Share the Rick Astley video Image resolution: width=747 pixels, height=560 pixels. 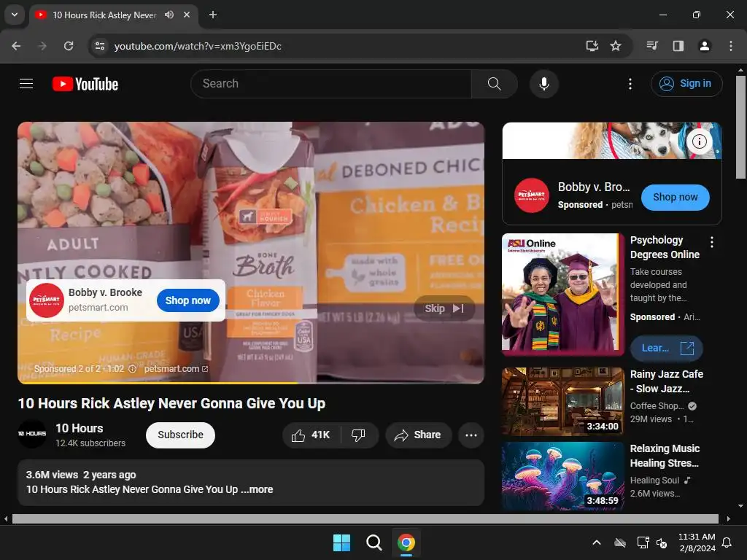point(418,435)
